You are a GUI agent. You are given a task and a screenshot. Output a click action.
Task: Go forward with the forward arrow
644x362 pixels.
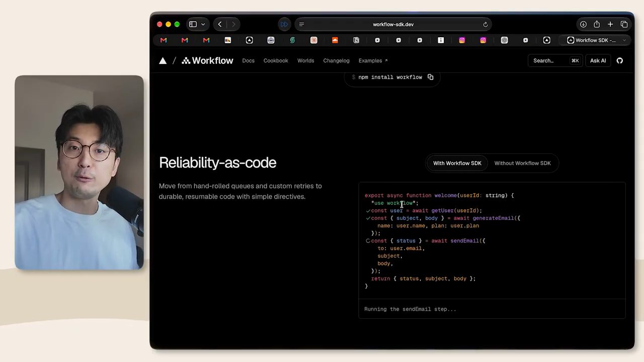(233, 24)
